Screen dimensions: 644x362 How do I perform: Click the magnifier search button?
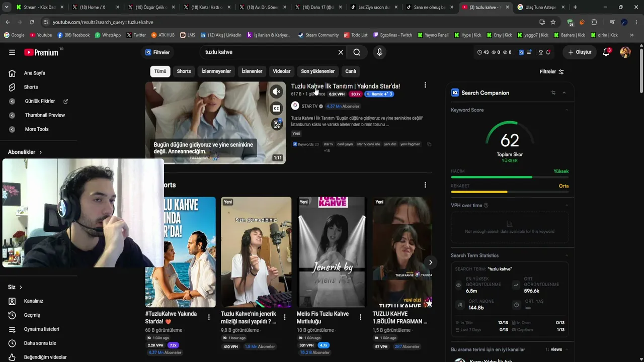click(x=357, y=52)
